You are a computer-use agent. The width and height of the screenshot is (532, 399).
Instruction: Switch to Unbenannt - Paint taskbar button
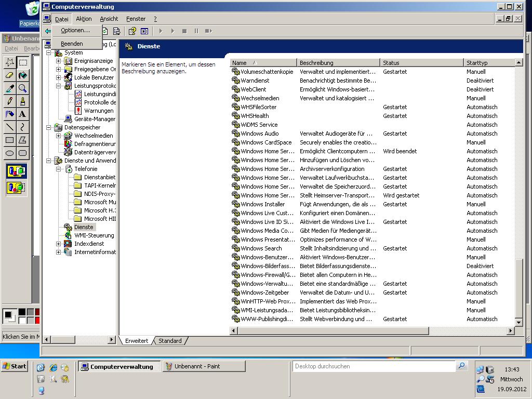pyautogui.click(x=204, y=366)
